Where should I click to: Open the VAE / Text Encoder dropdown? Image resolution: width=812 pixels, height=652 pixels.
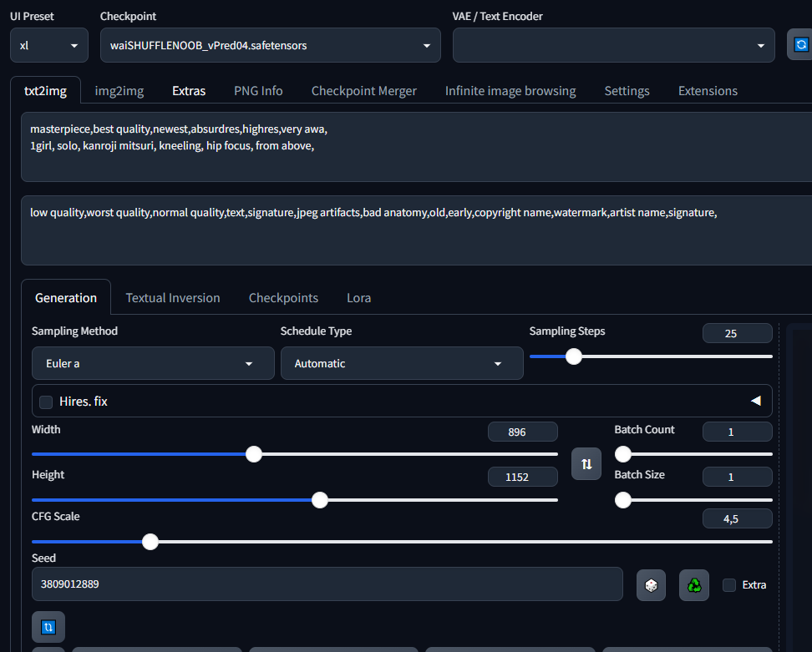point(614,45)
